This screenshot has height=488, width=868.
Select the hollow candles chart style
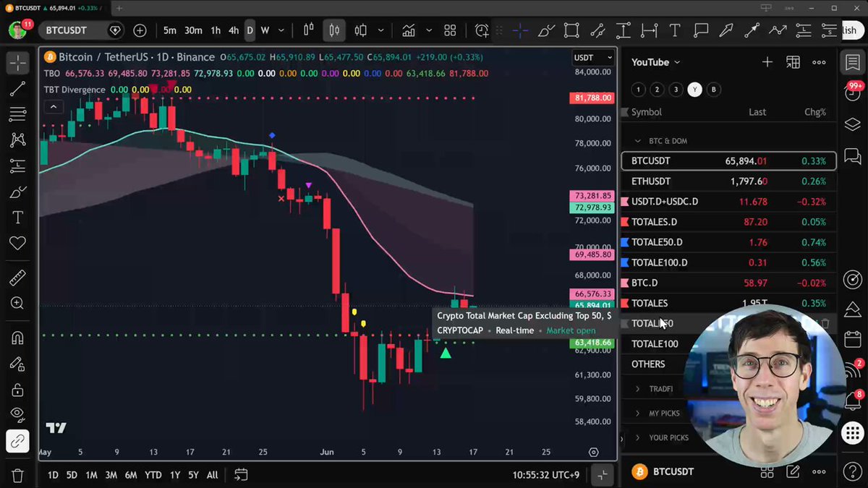(x=360, y=30)
